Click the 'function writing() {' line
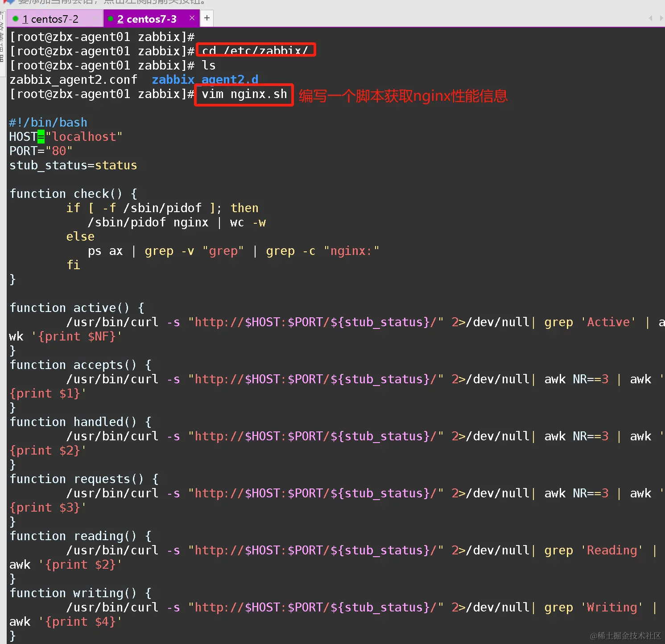The width and height of the screenshot is (665, 644). 80,593
